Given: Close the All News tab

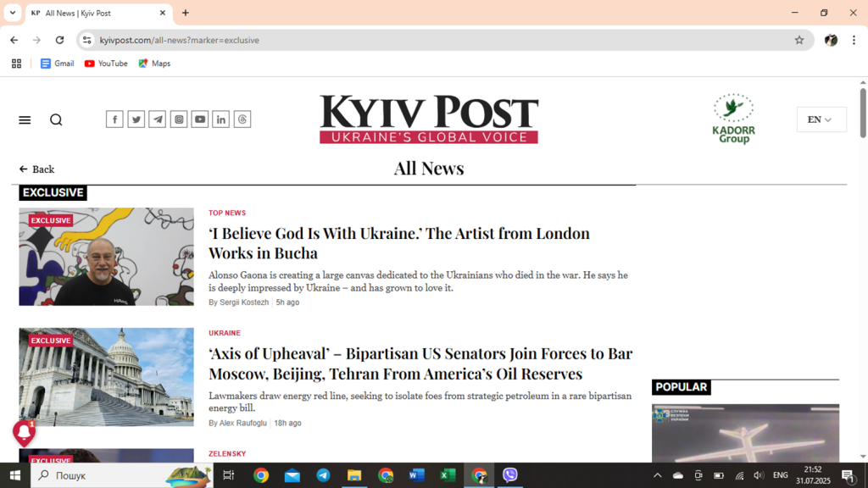Looking at the screenshot, I should coord(162,13).
